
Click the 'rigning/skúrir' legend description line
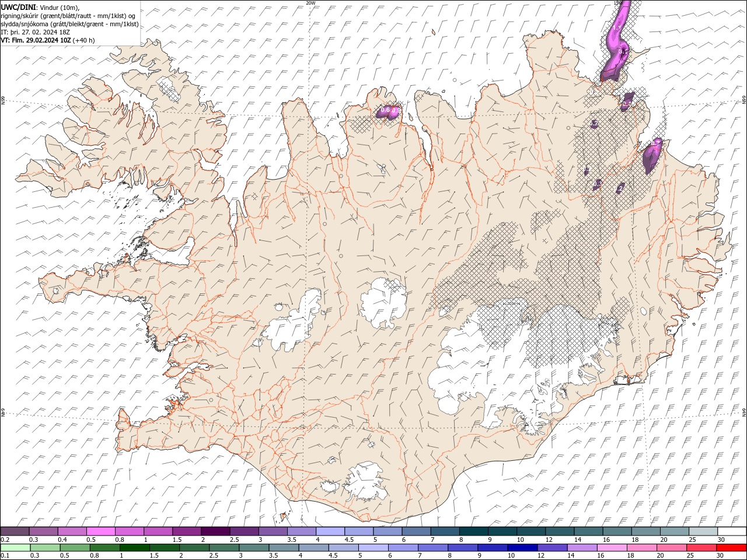tap(68, 15)
